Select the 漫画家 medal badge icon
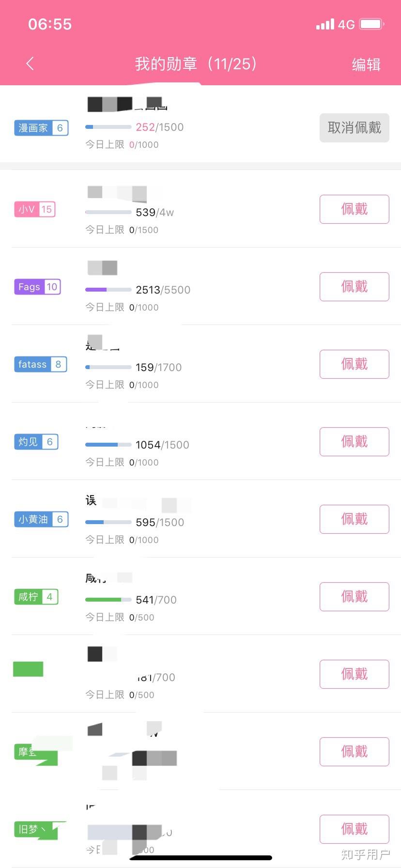The height and width of the screenshot is (868, 401). pyautogui.click(x=41, y=128)
